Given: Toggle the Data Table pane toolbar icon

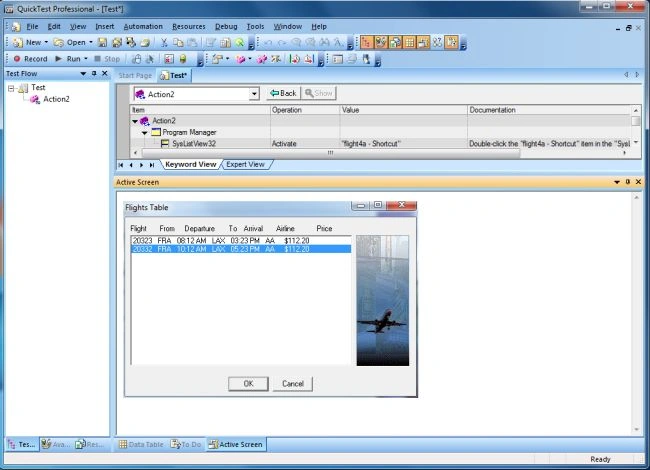Looking at the screenshot, I should pos(409,42).
